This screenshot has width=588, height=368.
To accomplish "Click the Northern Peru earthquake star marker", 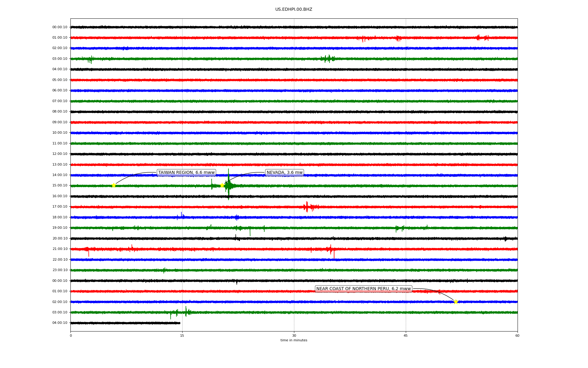I will click(456, 302).
